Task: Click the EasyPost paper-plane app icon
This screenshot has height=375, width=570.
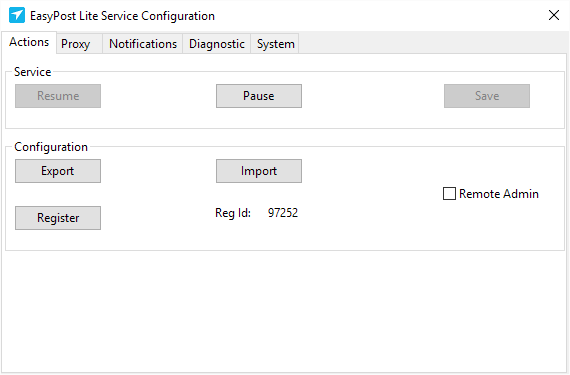Action: click(17, 15)
